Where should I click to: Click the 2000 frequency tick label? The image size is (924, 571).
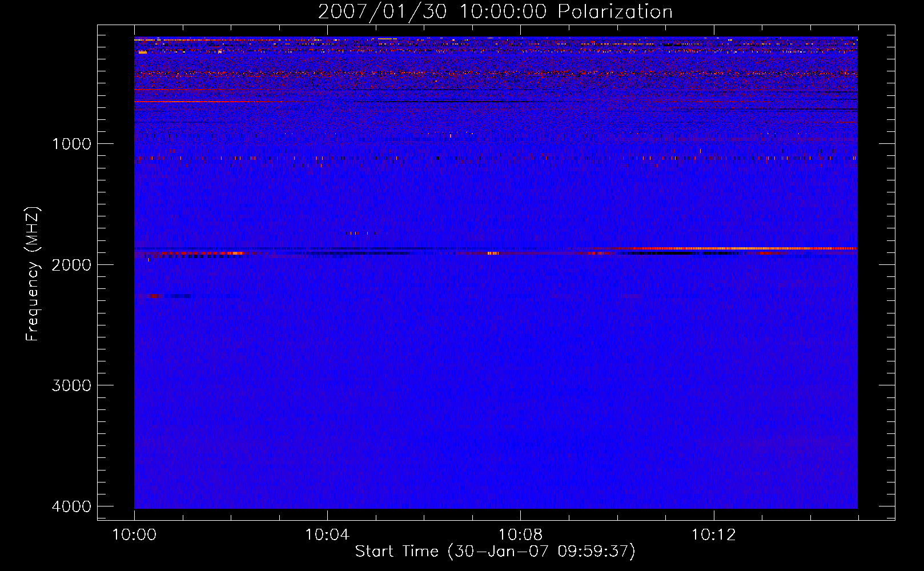click(x=71, y=264)
